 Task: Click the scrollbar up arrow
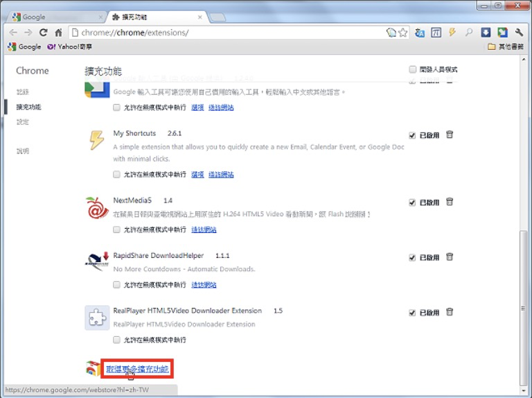click(x=524, y=60)
